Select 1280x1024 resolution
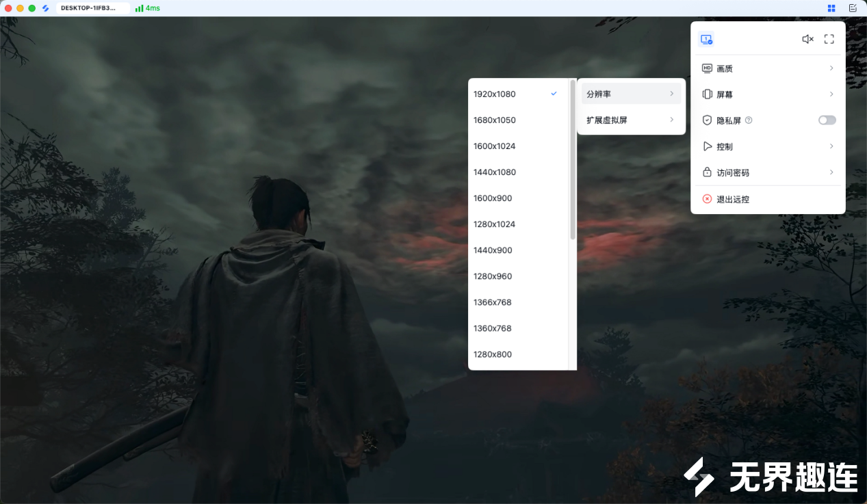 click(x=518, y=224)
